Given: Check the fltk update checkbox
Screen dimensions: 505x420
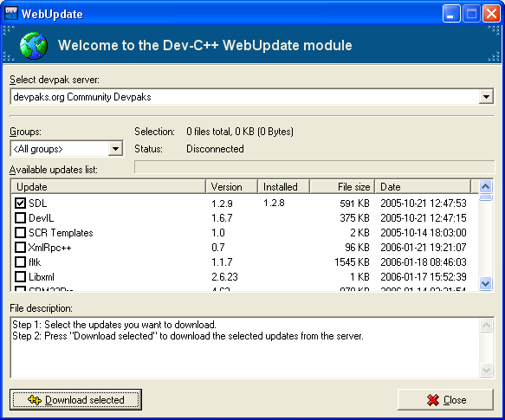Looking at the screenshot, I should tap(20, 262).
